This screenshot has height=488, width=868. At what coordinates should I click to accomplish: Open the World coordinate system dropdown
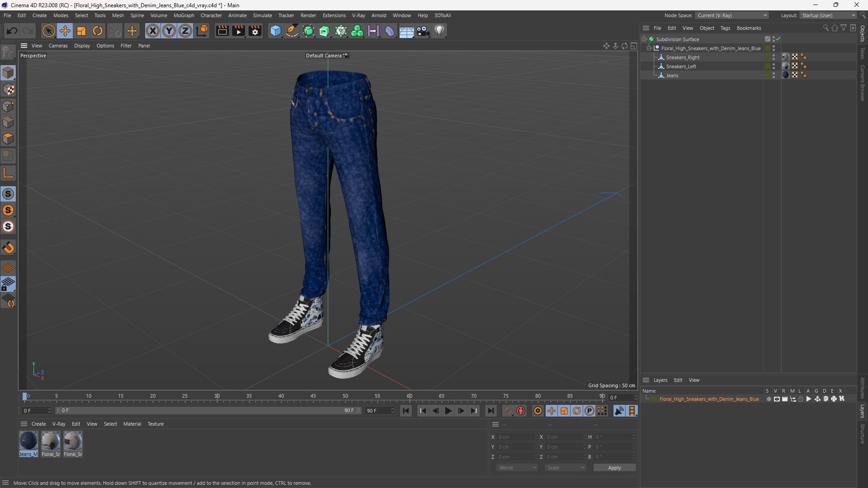pos(517,468)
